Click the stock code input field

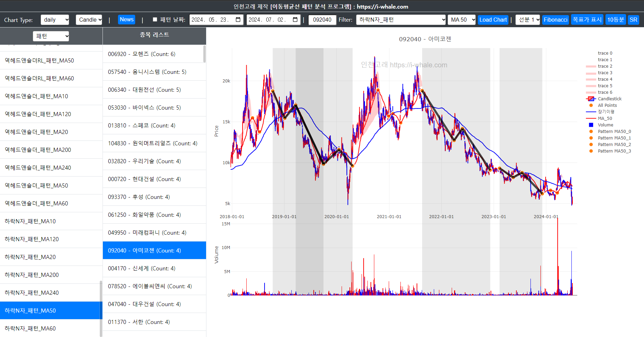pyautogui.click(x=322, y=20)
